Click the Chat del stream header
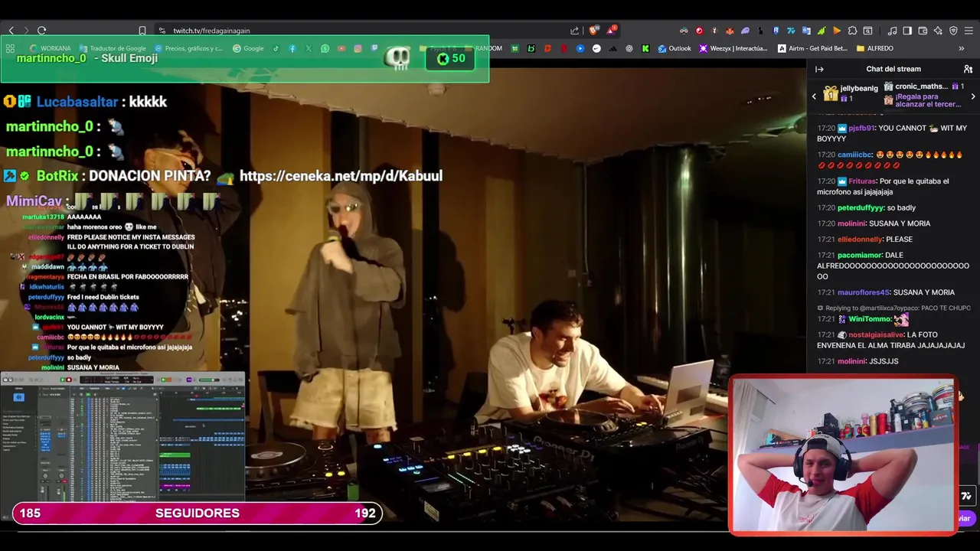 [893, 69]
